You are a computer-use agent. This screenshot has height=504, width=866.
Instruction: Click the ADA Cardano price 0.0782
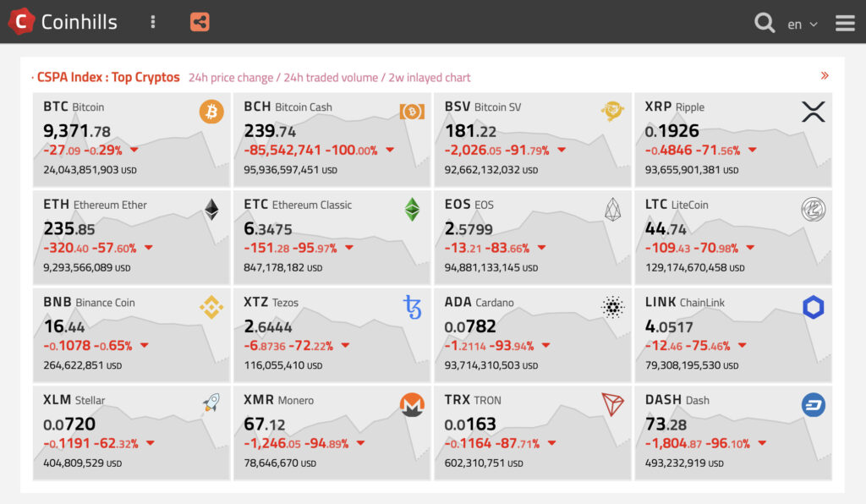tap(470, 326)
